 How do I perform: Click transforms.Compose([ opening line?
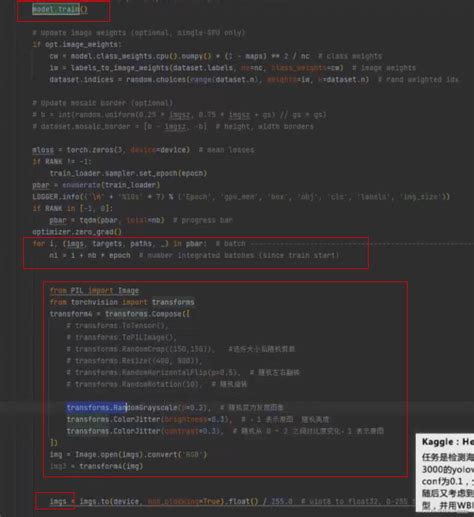pyautogui.click(x=120, y=314)
